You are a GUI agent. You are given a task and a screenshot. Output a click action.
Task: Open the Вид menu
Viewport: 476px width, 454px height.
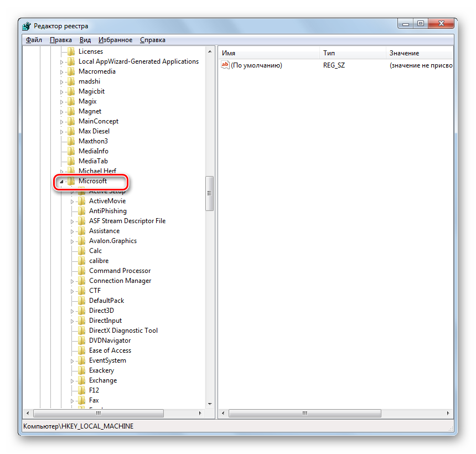coord(85,40)
